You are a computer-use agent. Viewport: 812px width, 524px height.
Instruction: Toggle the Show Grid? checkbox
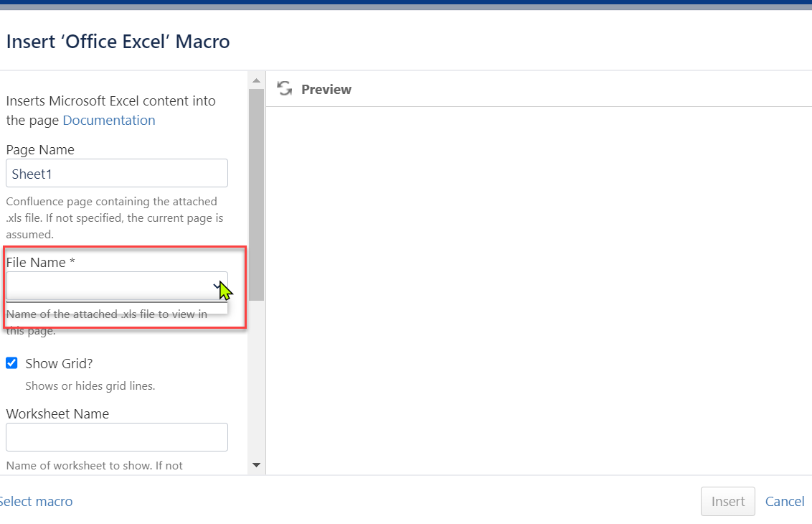12,362
